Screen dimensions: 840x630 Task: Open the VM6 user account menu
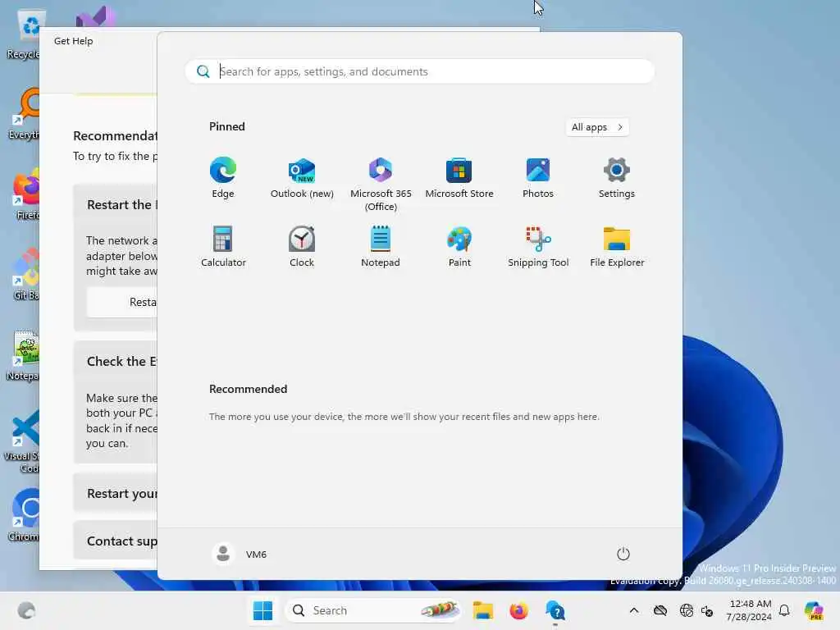coord(240,554)
